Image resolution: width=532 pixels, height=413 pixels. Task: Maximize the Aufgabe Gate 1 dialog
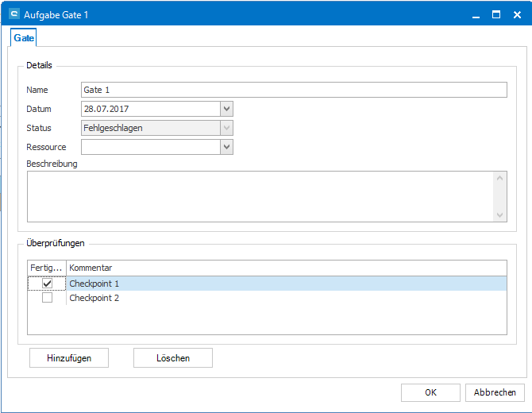[x=496, y=14]
